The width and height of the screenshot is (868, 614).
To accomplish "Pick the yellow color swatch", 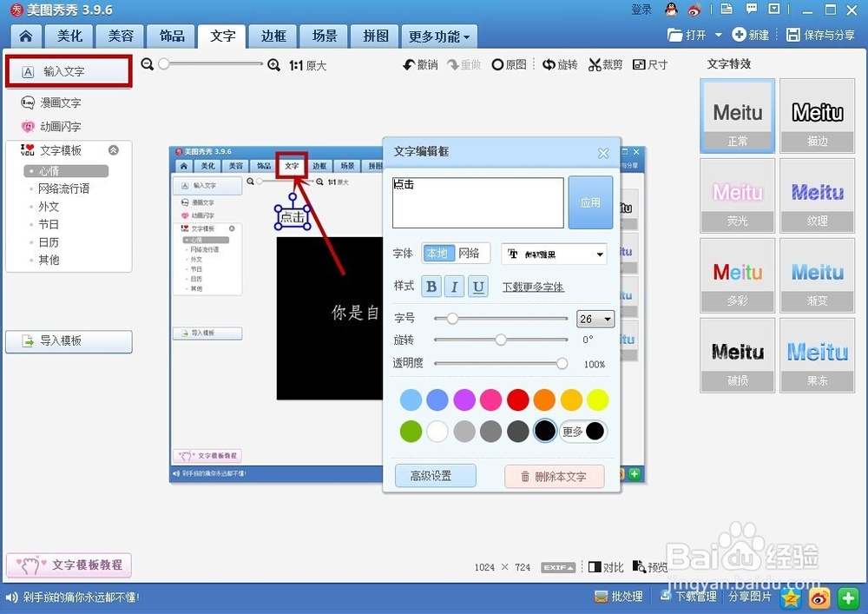I will 598,399.
